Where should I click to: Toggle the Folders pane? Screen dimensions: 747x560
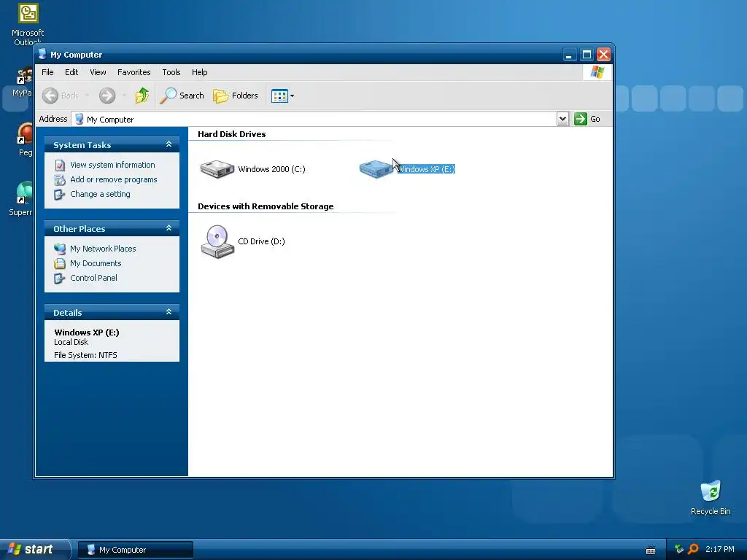point(236,96)
